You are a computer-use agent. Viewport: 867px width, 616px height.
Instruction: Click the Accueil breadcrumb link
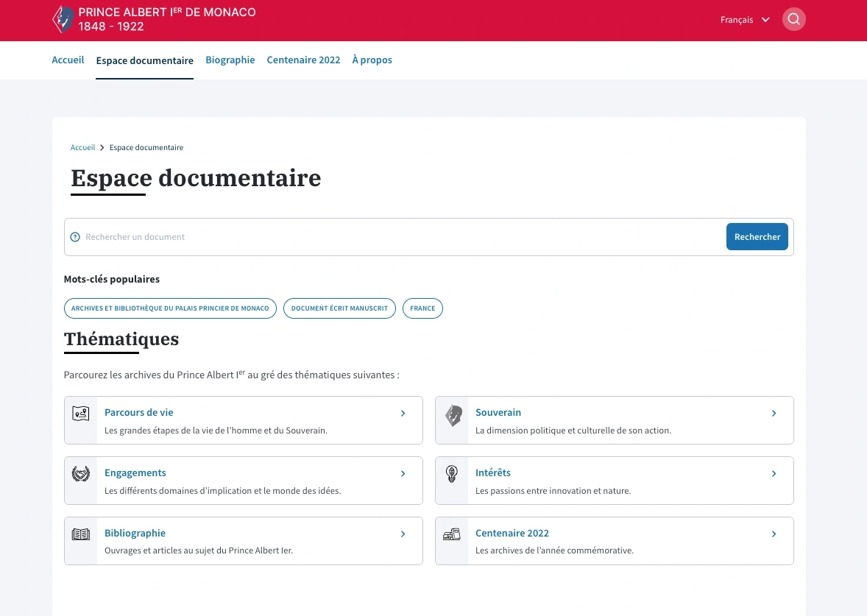(x=83, y=148)
